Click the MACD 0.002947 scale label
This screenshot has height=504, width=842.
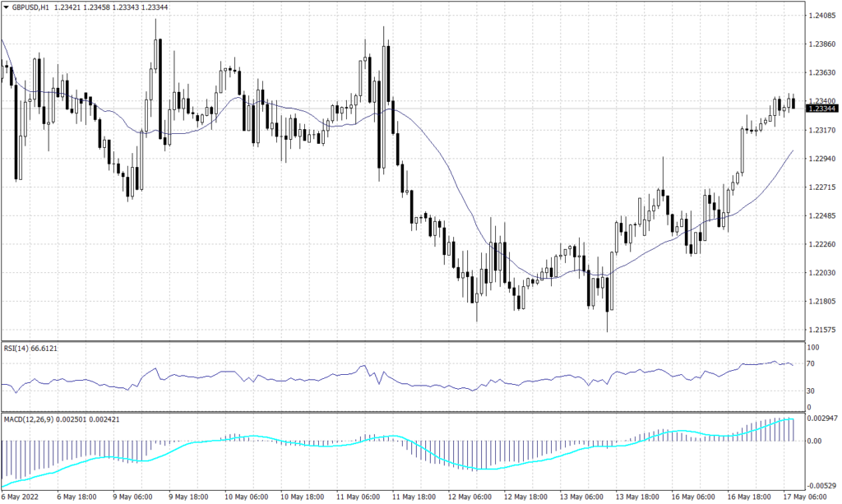(821, 419)
